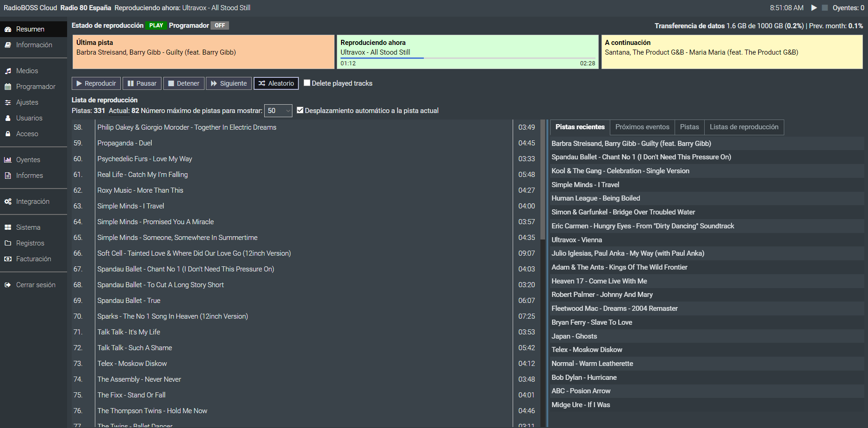Screen dimensions: 868x428
Task: Skip to next track with Siguiente
Action: (x=229, y=83)
